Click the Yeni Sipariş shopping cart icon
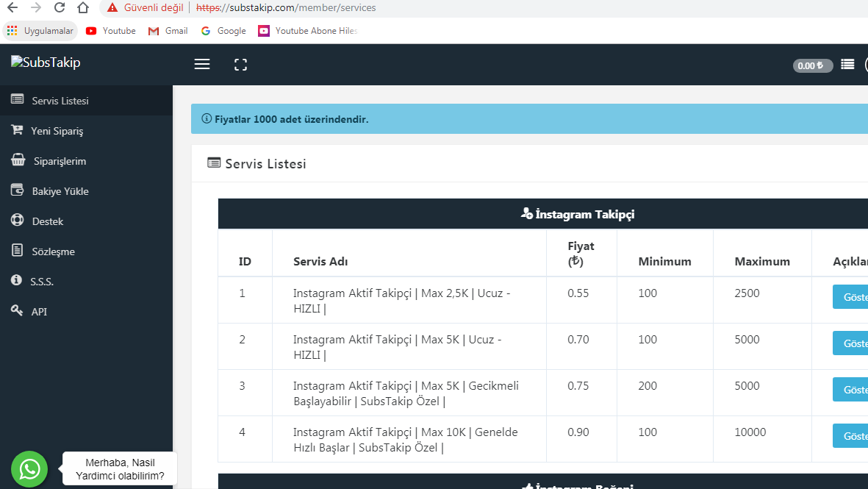Screen dimensions: 868x489 17,129
